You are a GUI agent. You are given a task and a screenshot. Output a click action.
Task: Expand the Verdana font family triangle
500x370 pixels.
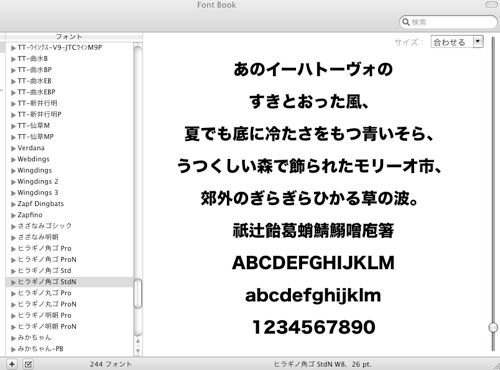13,148
